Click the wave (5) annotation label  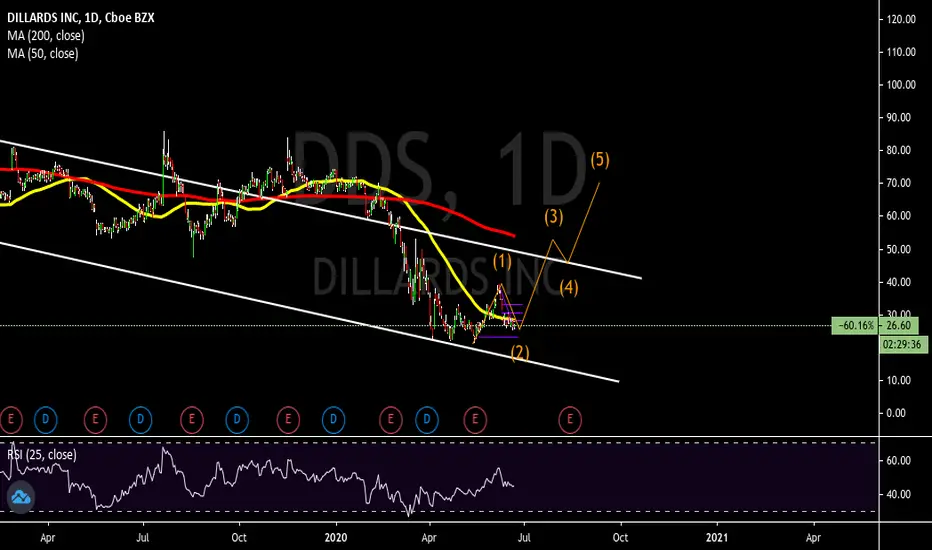point(600,159)
